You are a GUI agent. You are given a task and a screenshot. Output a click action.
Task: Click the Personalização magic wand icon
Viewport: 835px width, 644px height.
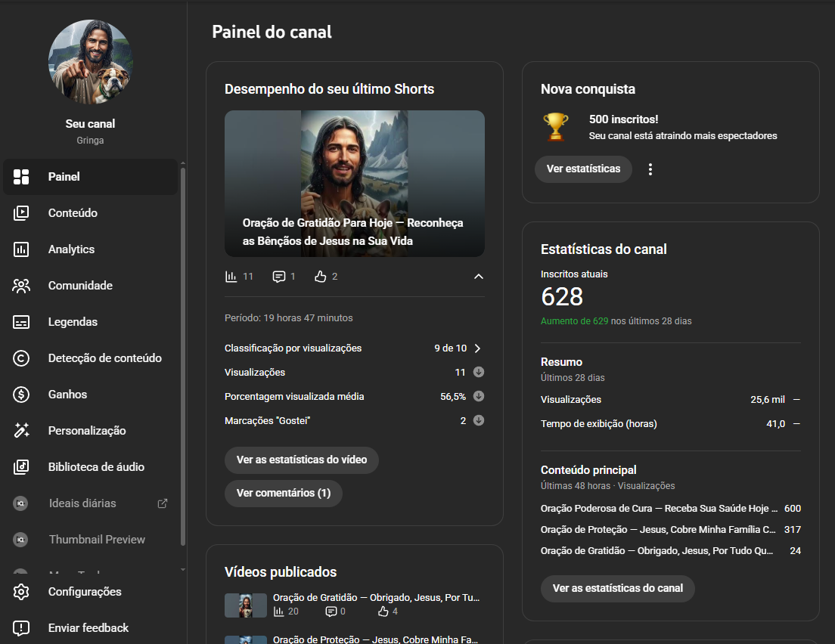click(x=20, y=431)
